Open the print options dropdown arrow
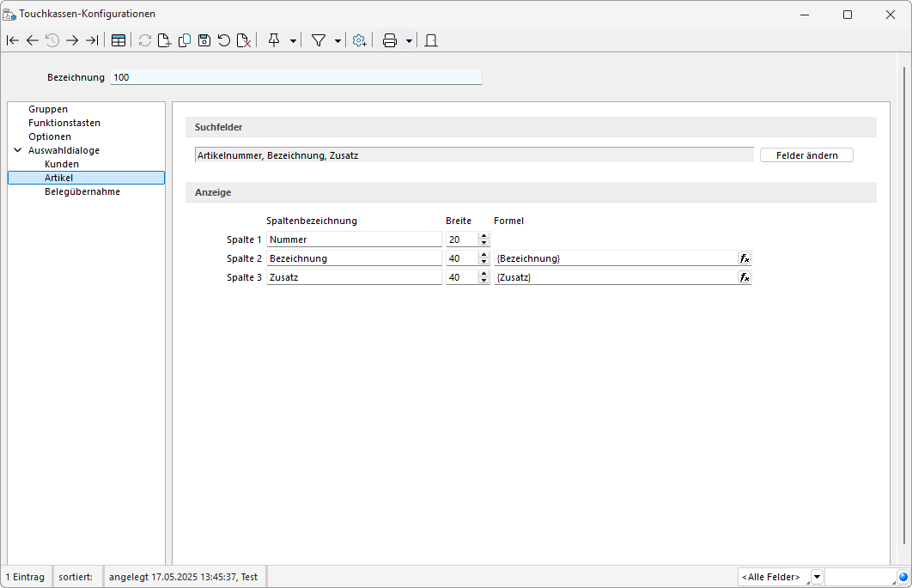912x588 pixels. coord(409,40)
